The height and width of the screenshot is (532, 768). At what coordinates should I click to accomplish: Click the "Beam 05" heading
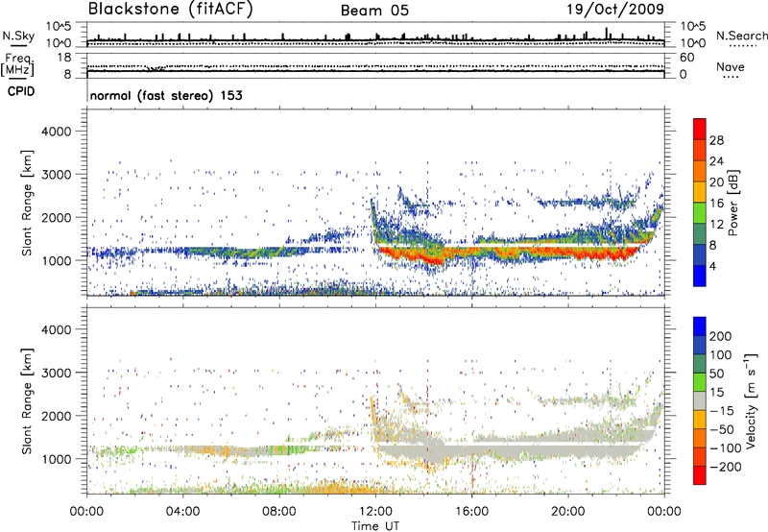374,11
